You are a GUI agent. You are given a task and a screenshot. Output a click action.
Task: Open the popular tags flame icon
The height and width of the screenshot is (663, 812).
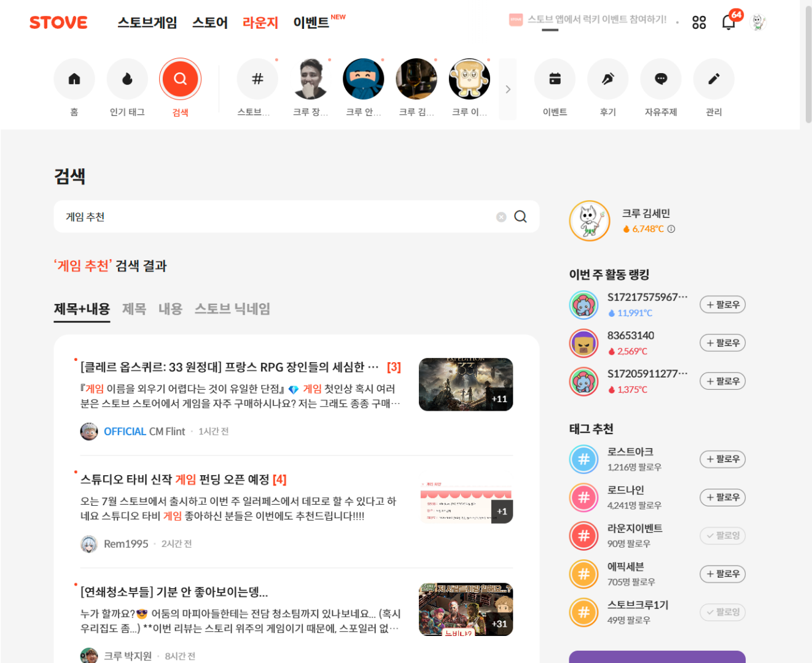point(127,79)
